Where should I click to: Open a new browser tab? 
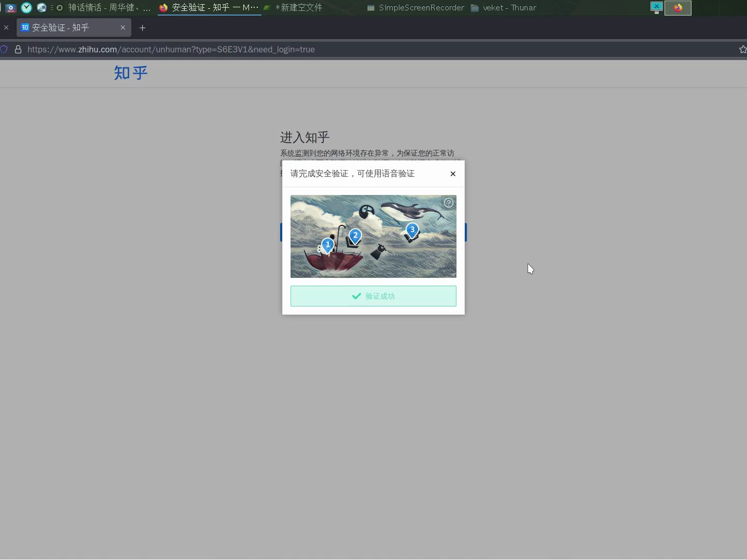point(143,27)
